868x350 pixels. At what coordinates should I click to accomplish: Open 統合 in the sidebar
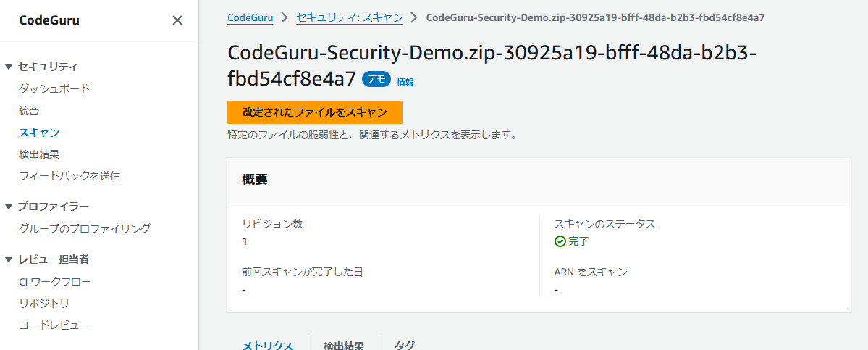pos(29,111)
